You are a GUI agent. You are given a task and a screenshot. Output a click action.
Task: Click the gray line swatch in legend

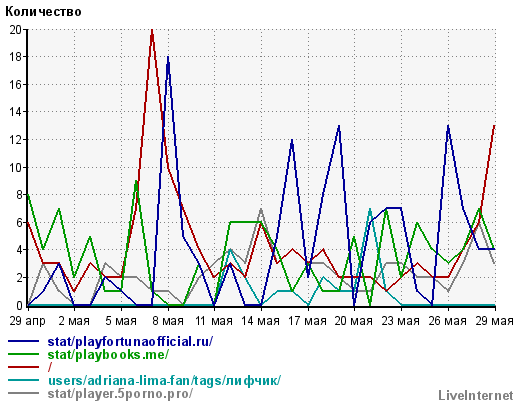(x=24, y=393)
